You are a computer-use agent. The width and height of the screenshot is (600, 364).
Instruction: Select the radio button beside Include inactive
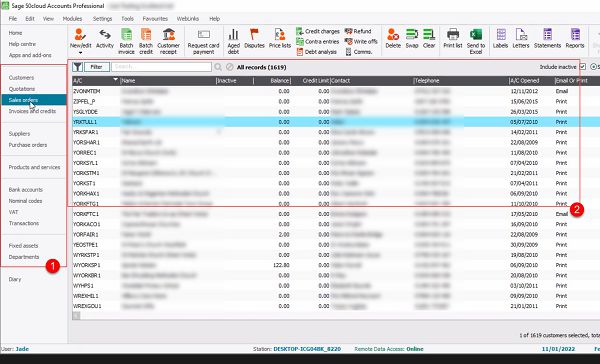593,67
